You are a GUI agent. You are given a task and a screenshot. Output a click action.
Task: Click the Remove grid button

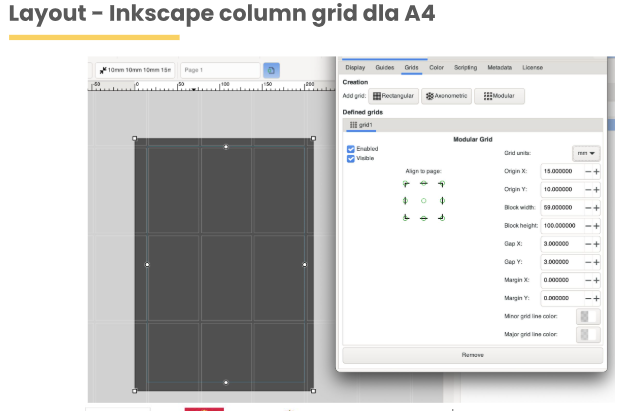tap(472, 355)
